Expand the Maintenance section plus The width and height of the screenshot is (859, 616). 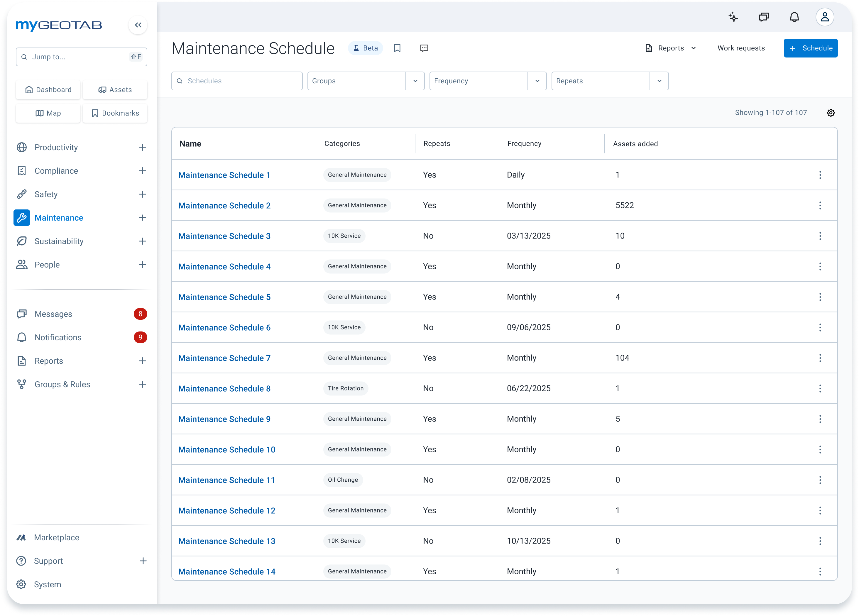tap(142, 218)
